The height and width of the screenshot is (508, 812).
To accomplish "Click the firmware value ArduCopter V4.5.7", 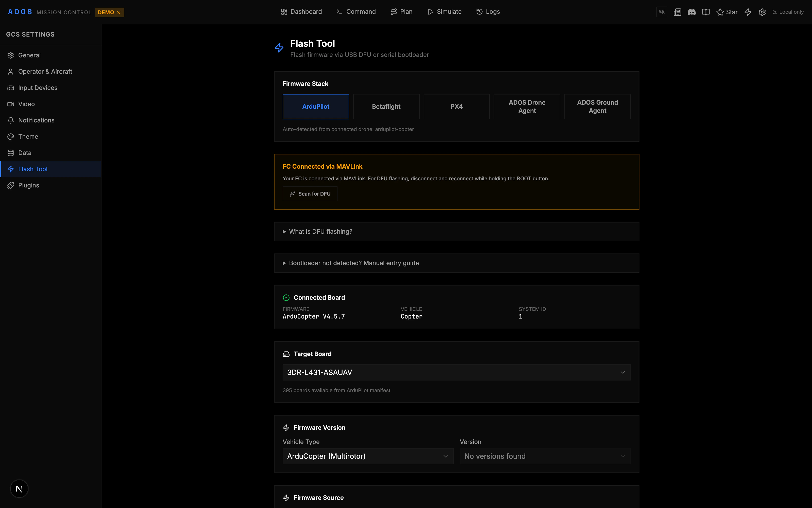I will 314,316.
